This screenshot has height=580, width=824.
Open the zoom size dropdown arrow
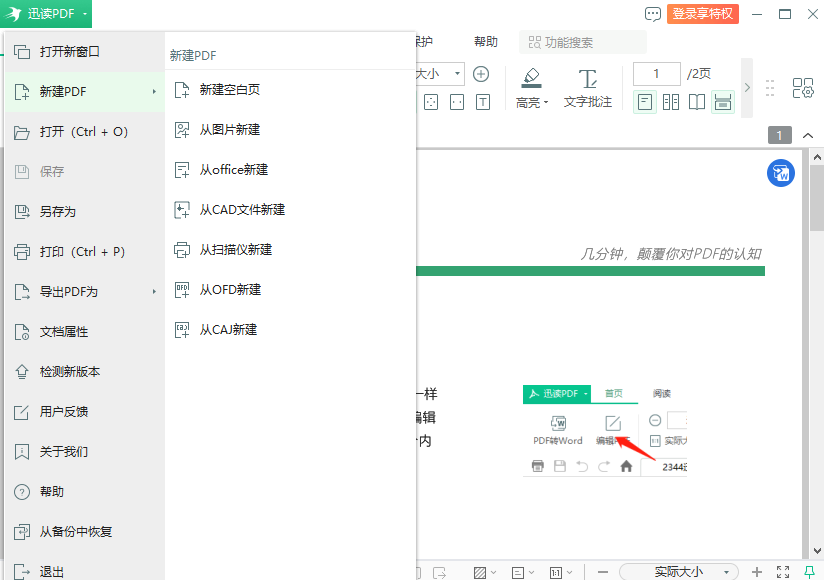point(457,74)
